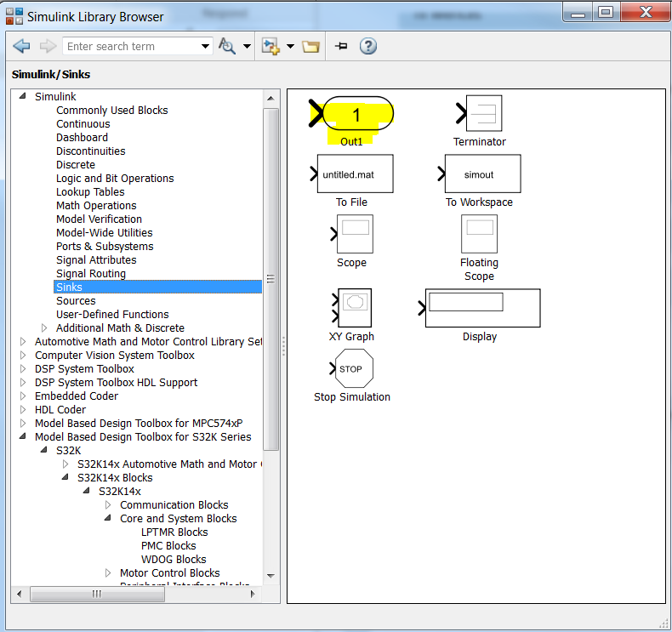
Task: Click the tree's vertical scrollbar thumb
Action: [x=271, y=279]
